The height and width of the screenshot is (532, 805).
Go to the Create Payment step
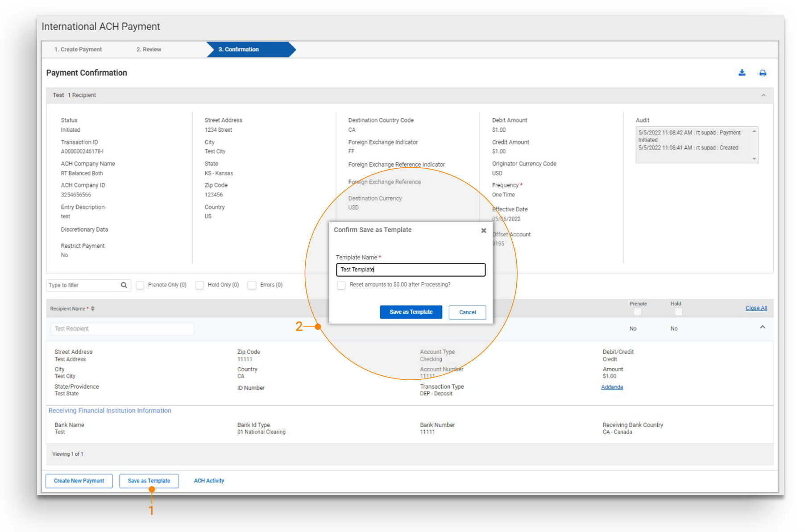pos(78,50)
